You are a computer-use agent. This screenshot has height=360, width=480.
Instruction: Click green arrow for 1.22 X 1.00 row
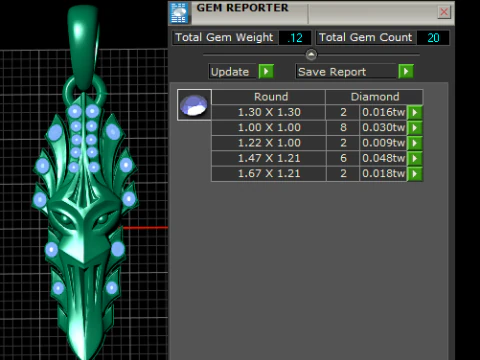[x=415, y=143]
